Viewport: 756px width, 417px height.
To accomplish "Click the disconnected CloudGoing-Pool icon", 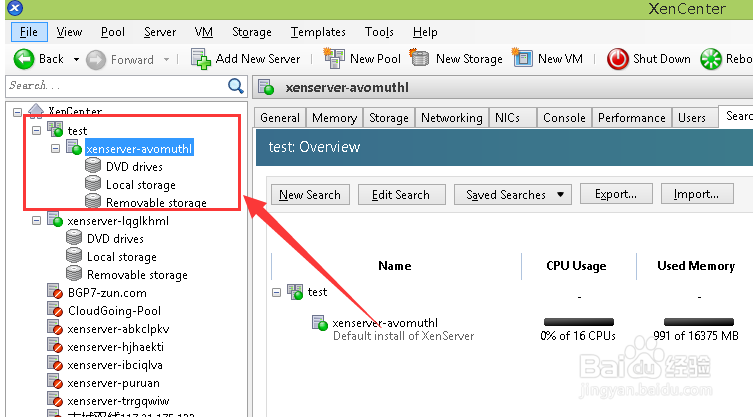I will click(55, 309).
